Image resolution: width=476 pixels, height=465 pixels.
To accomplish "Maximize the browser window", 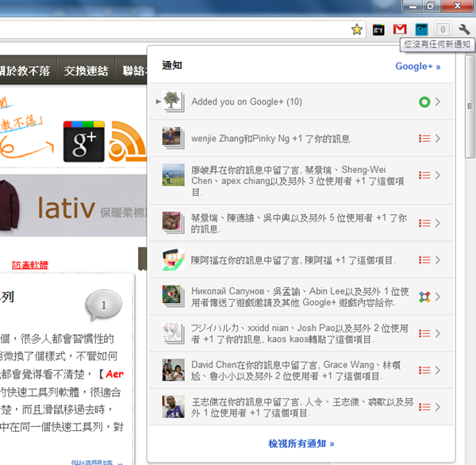I will pos(431,6).
